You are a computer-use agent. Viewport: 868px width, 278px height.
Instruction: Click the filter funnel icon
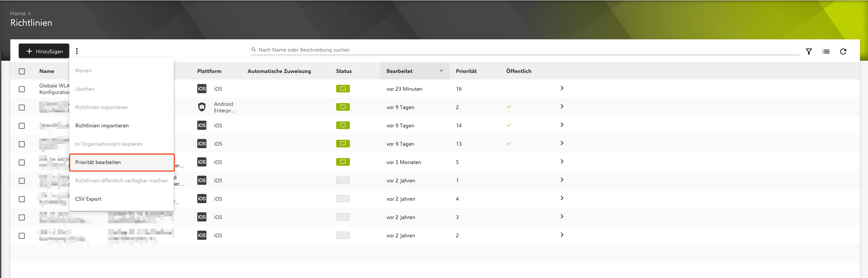pos(808,52)
